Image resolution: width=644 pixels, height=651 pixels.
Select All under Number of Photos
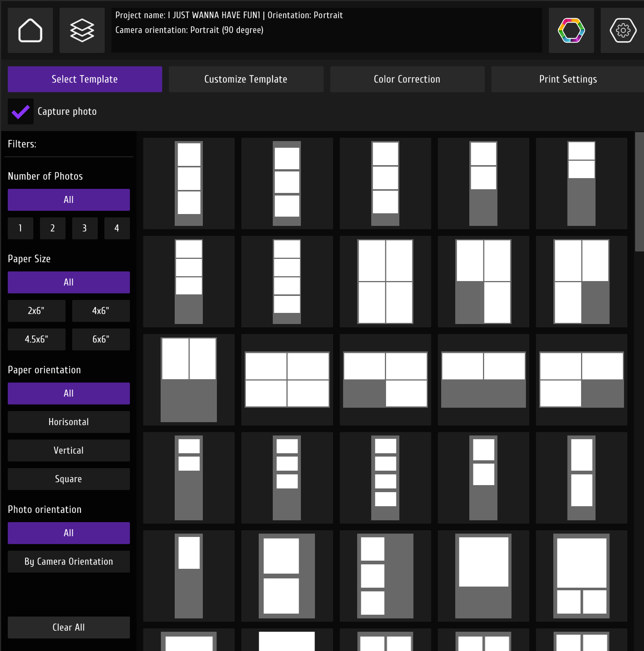(x=69, y=200)
